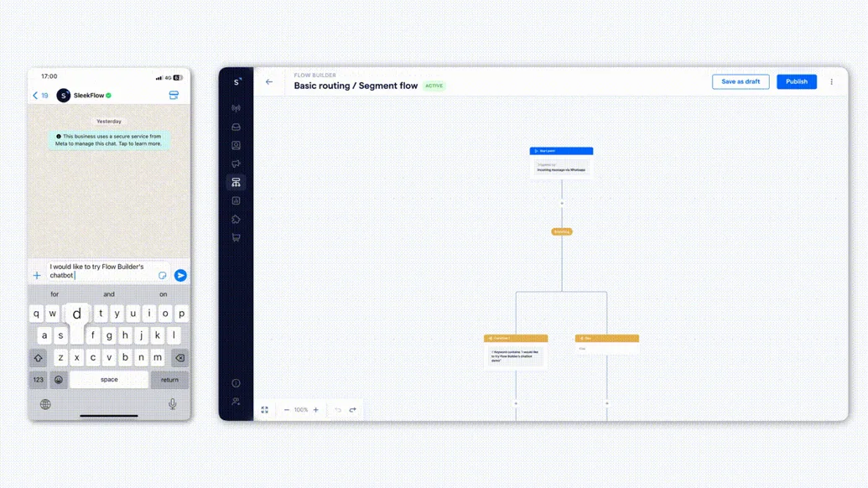
Task: Open the Campaigns megaphone sidebar icon
Action: [236, 164]
